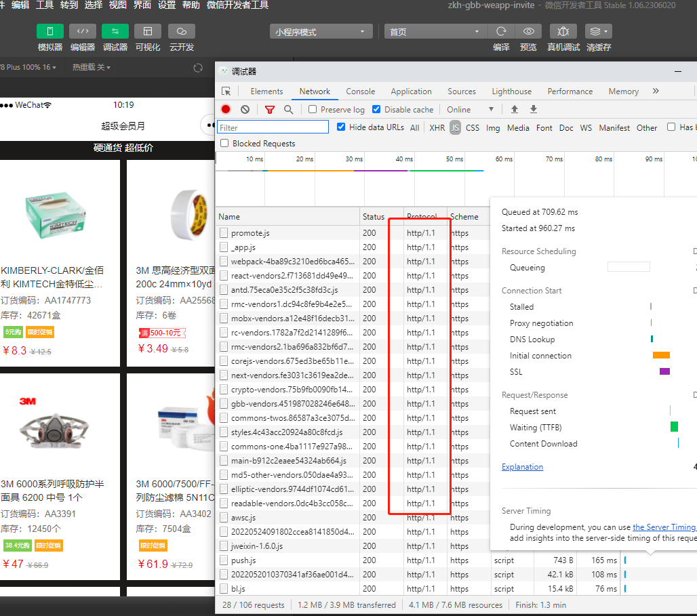Select the jweixin-1.6.0.js request row

coord(353,546)
